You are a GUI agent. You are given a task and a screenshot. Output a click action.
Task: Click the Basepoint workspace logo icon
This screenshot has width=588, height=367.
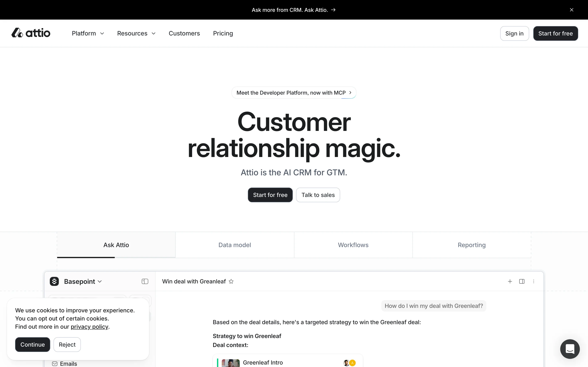[x=55, y=281]
